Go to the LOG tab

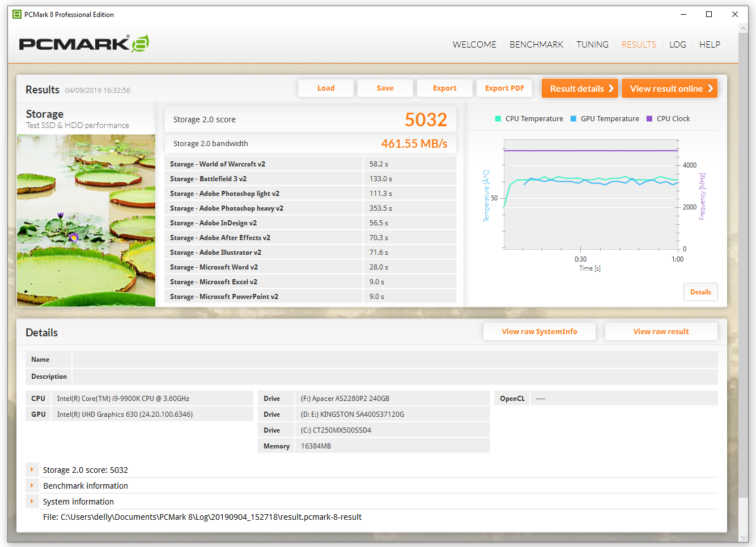(x=677, y=44)
